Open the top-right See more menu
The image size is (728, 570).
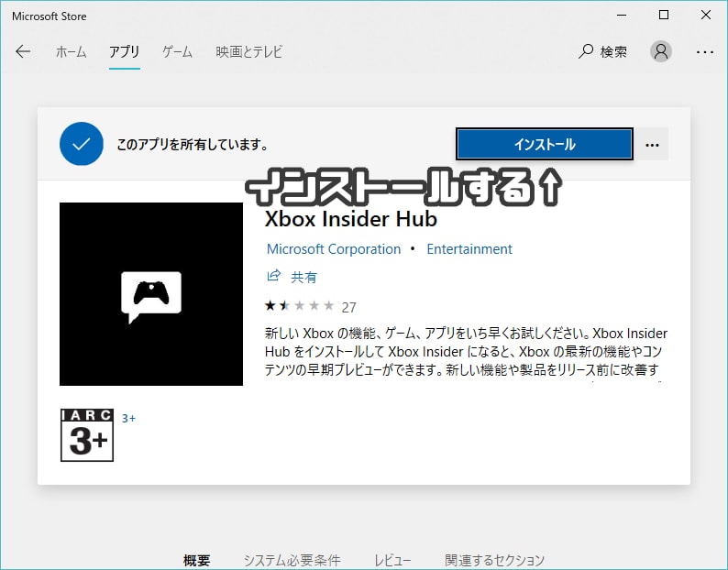click(705, 52)
